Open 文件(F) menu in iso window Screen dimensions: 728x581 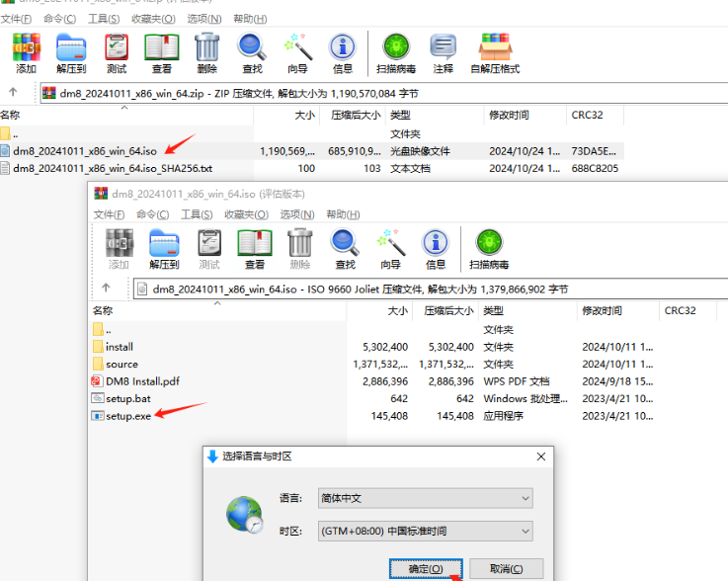pos(109,214)
